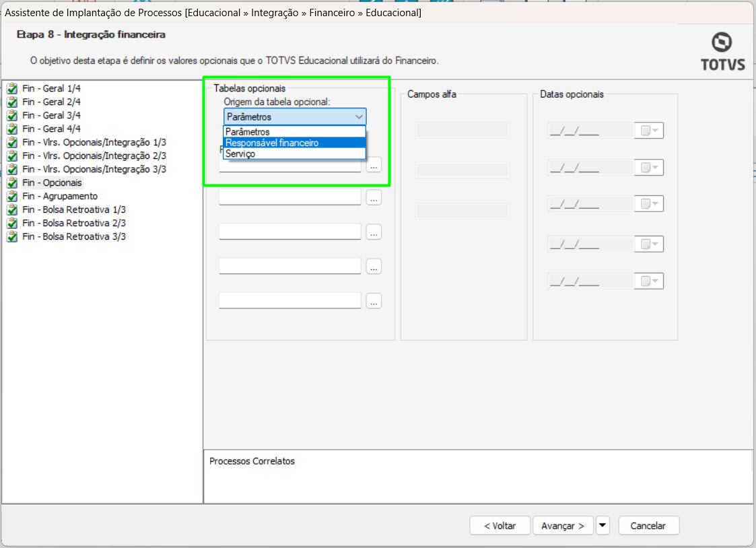
Task: Open calendar picker of fourth Datas opcionais
Action: [x=649, y=244]
